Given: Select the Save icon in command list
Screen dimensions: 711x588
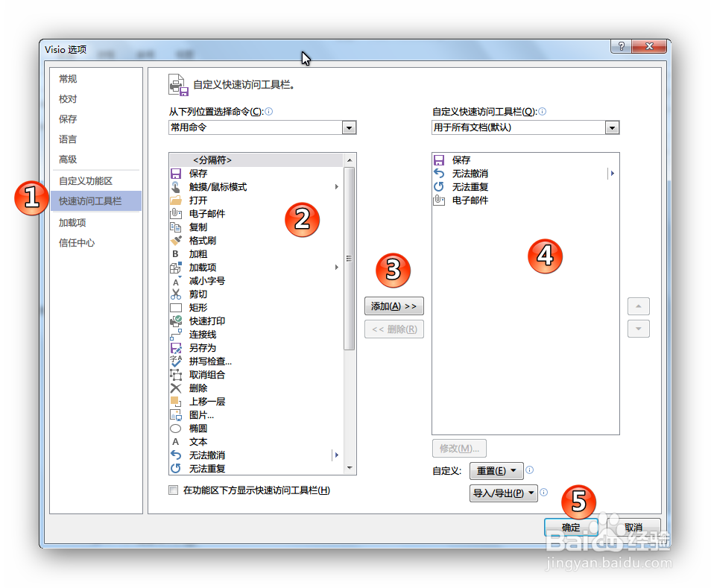Looking at the screenshot, I should point(175,174).
